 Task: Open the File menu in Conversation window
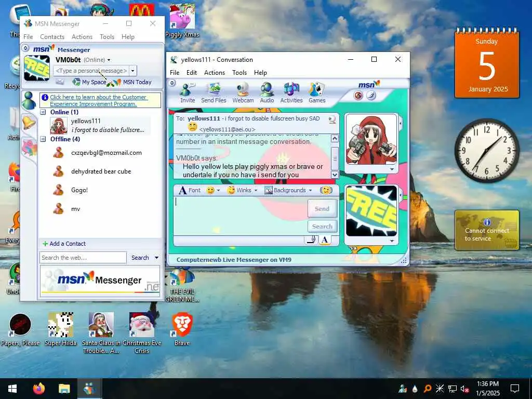pos(175,73)
